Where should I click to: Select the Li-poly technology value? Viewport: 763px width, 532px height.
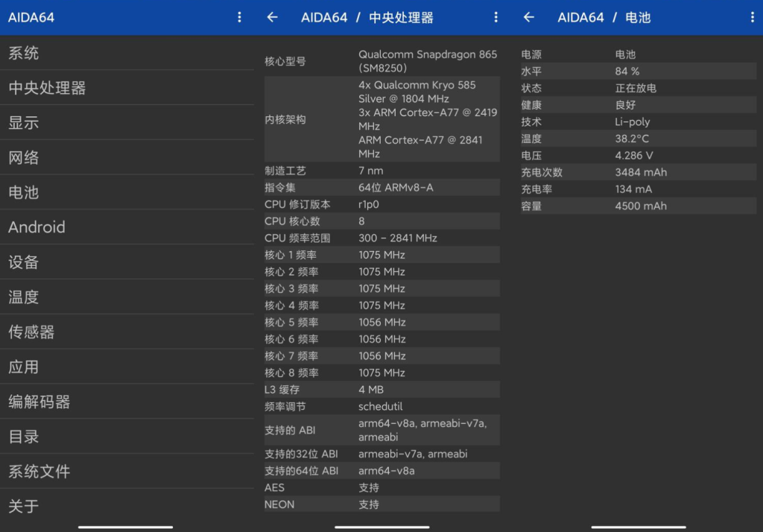pyautogui.click(x=632, y=122)
